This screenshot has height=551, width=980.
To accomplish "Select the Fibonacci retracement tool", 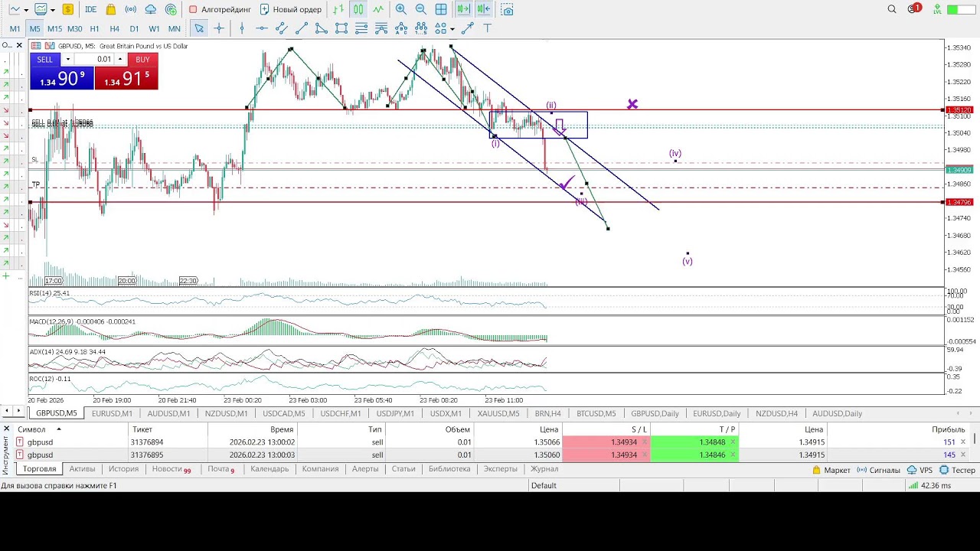I will pos(361,28).
